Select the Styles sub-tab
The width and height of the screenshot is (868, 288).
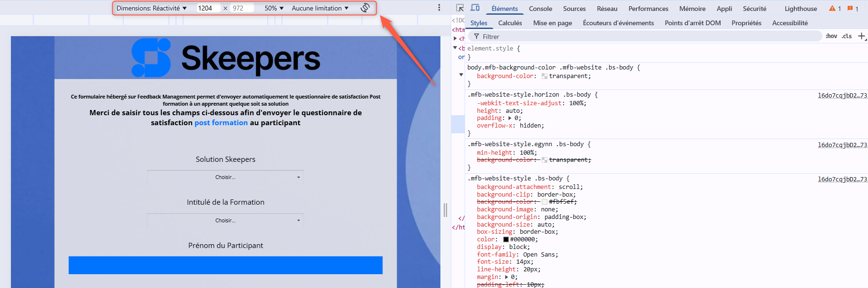point(479,23)
